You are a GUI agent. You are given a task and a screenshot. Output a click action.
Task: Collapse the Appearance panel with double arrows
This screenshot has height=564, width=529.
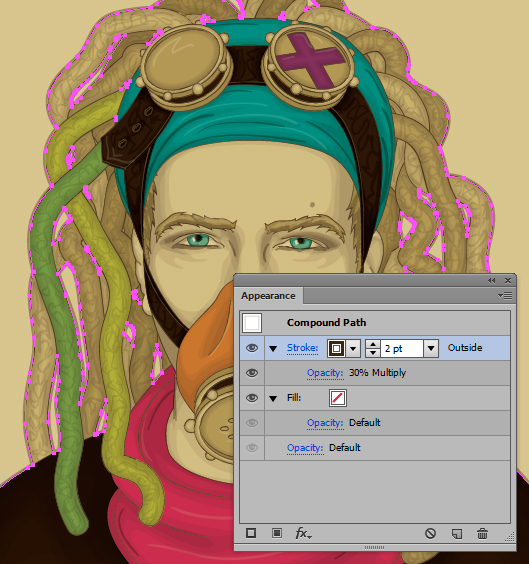pyautogui.click(x=492, y=281)
